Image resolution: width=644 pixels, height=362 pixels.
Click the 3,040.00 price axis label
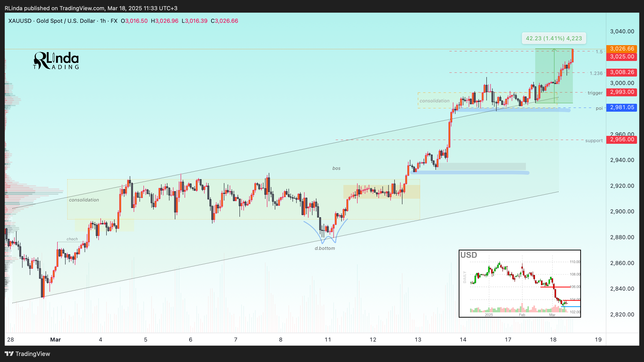click(622, 31)
